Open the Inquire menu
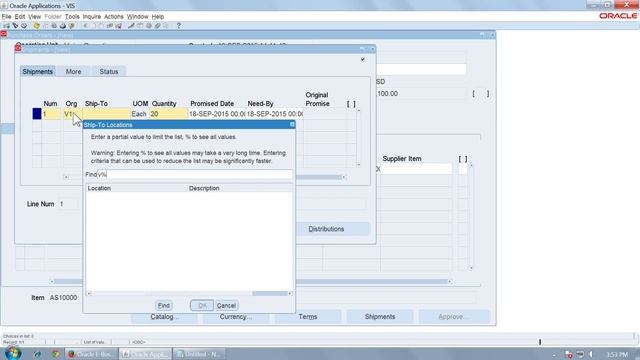This screenshot has width=640, height=360. (x=92, y=17)
